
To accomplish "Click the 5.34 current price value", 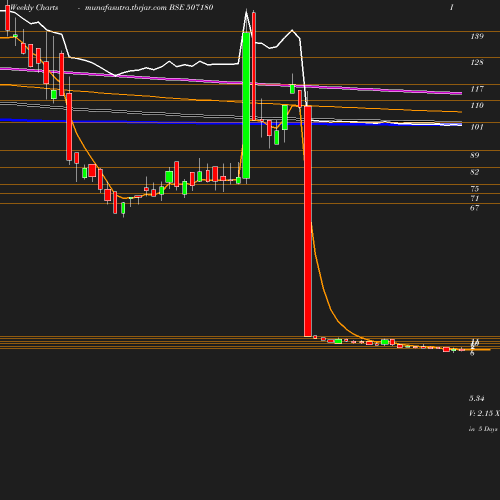I will [477, 398].
